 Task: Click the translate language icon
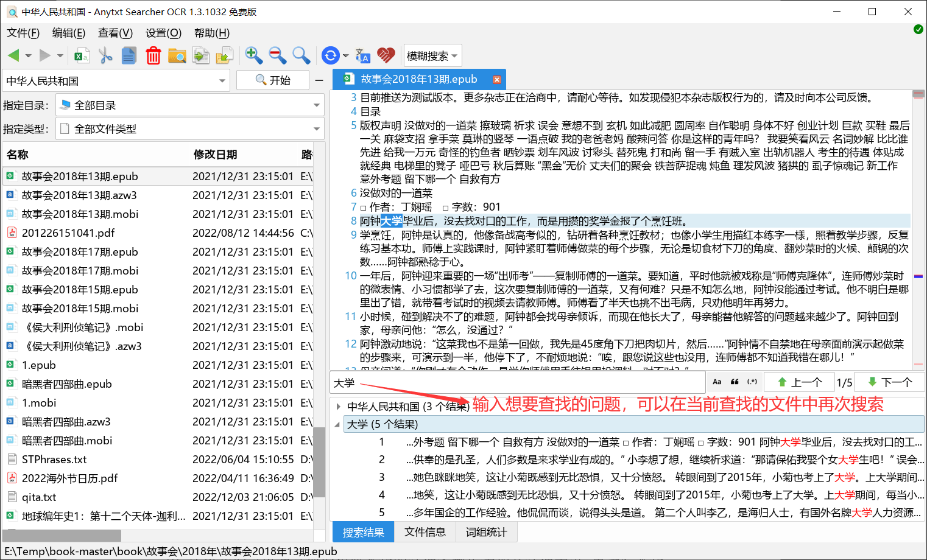(x=362, y=56)
